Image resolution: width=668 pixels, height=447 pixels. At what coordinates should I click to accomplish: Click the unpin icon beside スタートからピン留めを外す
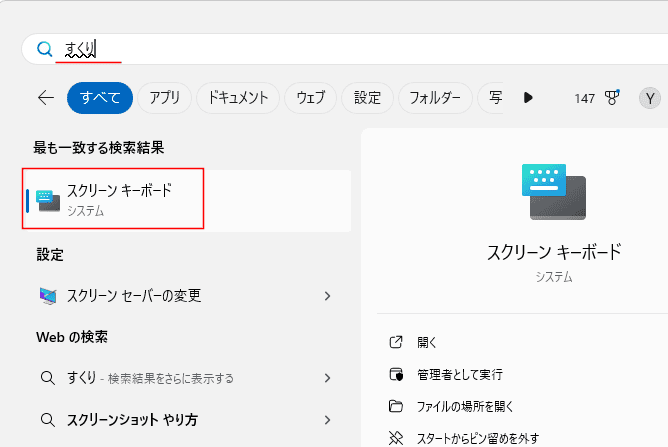396,438
